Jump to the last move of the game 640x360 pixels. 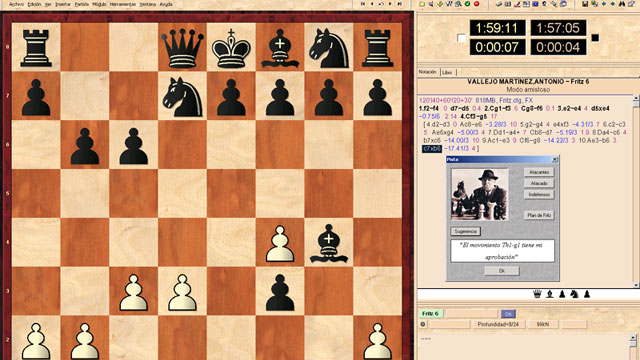pos(400,4)
